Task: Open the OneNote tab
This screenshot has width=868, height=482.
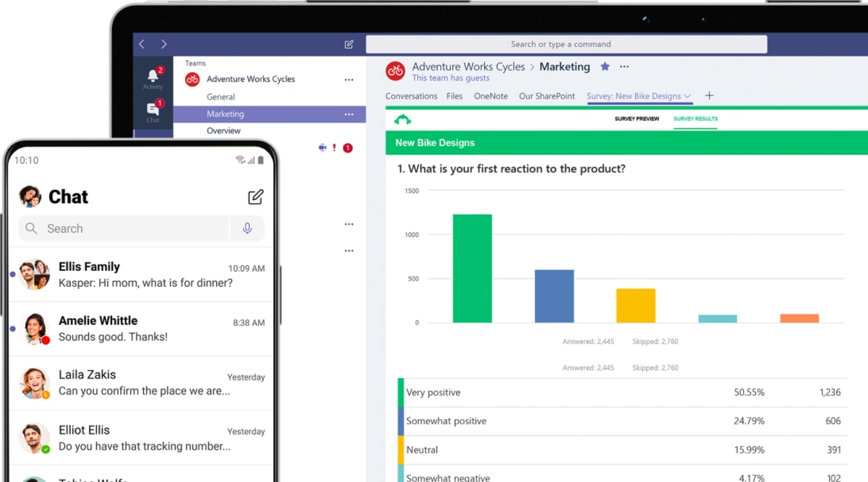Action: pos(490,96)
